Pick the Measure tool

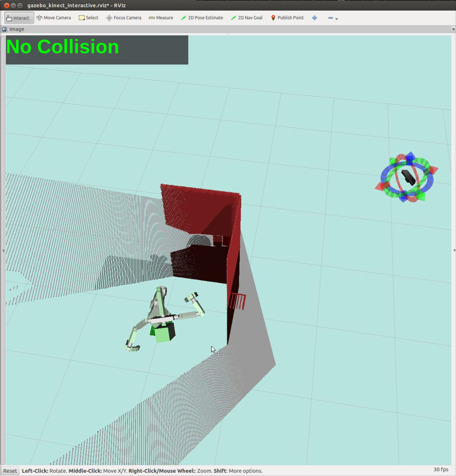pos(161,17)
